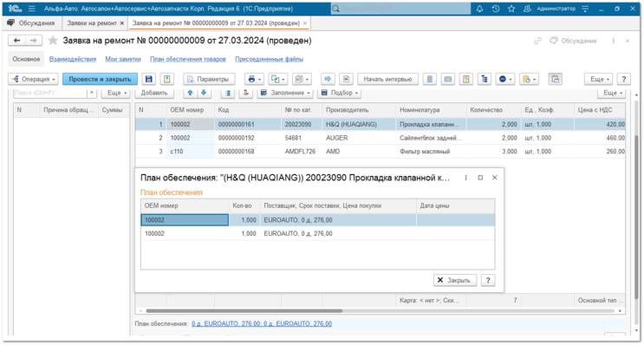Add document to favorites with gray star

tap(53, 41)
